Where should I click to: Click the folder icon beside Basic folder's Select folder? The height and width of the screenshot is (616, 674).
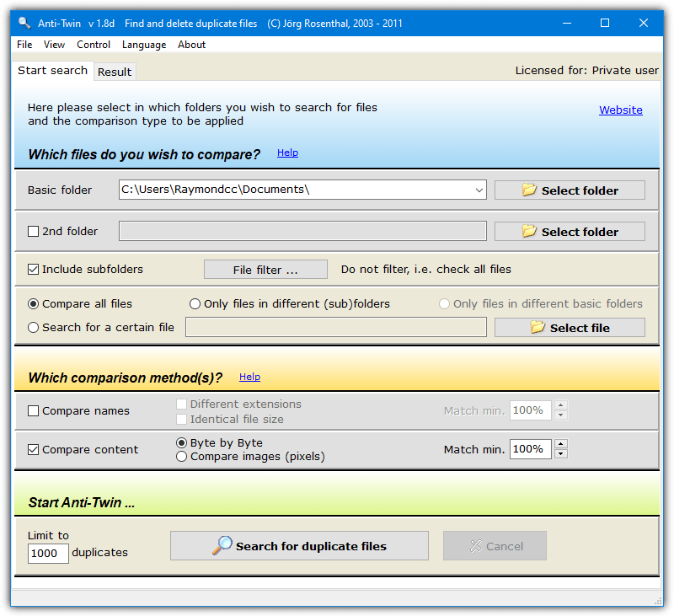pos(529,190)
